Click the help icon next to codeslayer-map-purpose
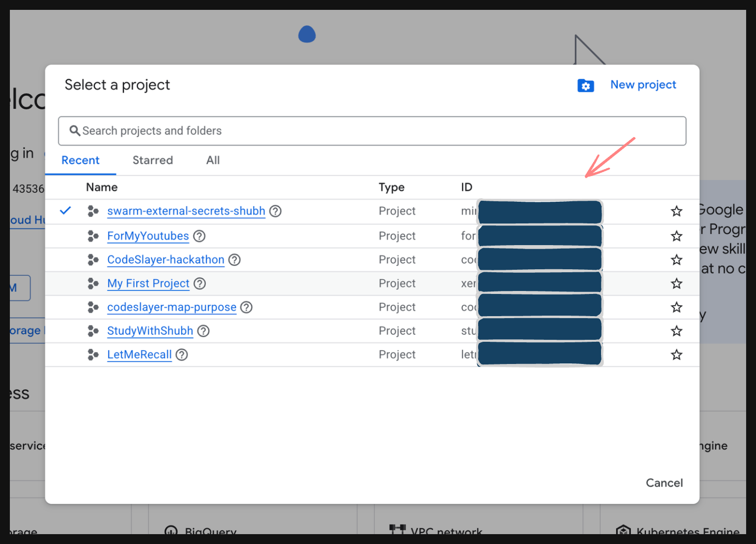756x544 pixels. point(246,307)
